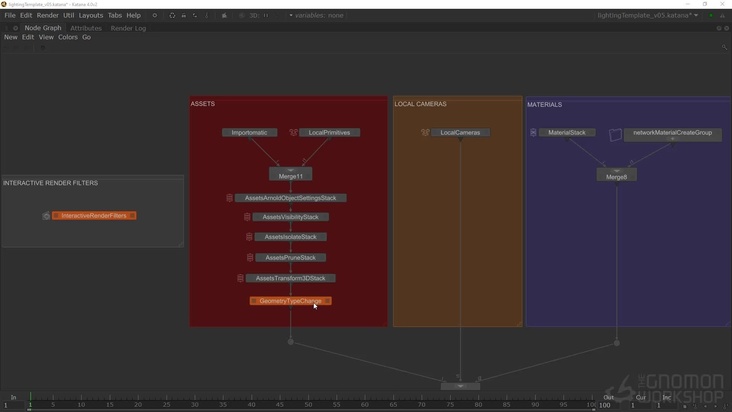Open the Tabs menu
Image resolution: width=732 pixels, height=412 pixels.
pos(115,15)
